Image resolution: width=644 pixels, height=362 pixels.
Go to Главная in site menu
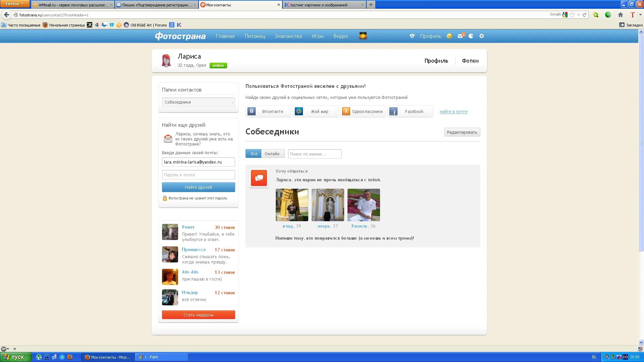pyautogui.click(x=225, y=36)
